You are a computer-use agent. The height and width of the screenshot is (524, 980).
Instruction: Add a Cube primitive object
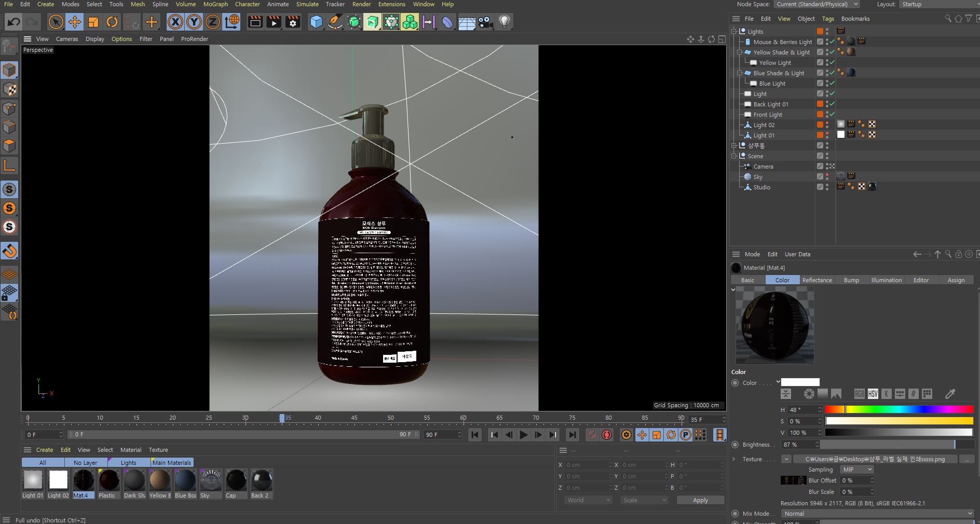pos(316,22)
